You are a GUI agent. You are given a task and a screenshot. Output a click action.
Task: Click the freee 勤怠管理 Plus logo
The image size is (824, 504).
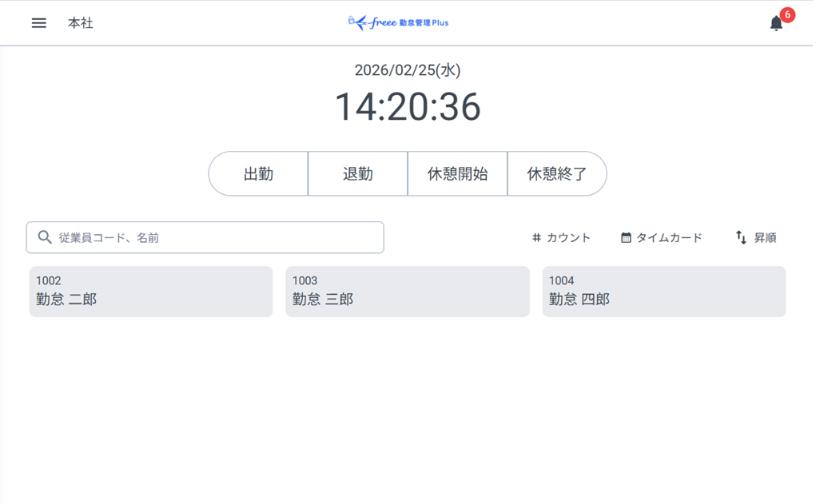398,22
